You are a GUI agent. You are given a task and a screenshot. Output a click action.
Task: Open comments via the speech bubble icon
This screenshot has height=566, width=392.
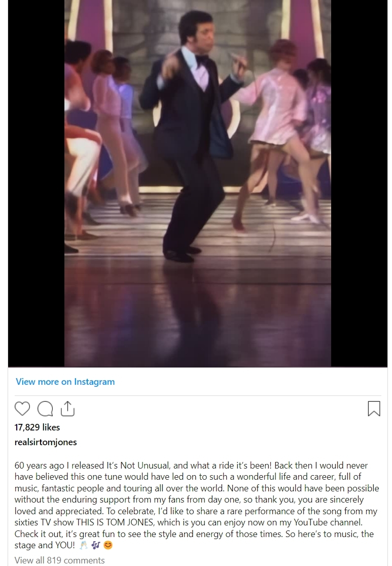pos(45,409)
